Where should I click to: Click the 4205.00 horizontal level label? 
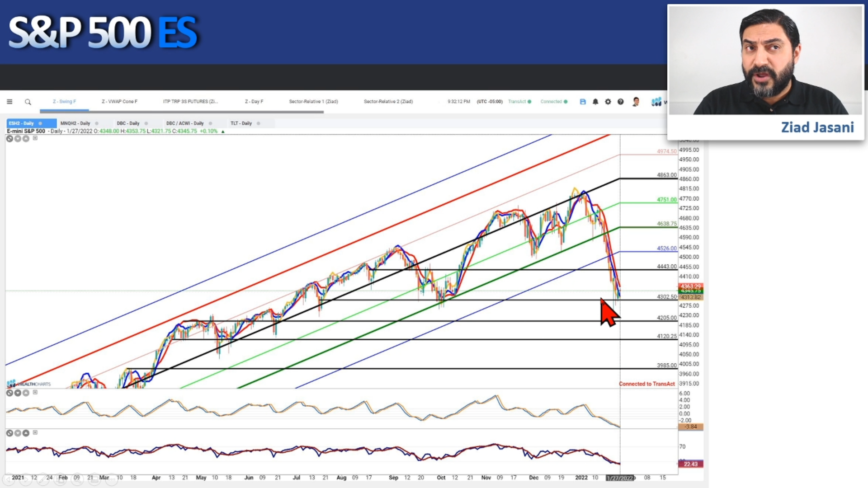(x=667, y=318)
